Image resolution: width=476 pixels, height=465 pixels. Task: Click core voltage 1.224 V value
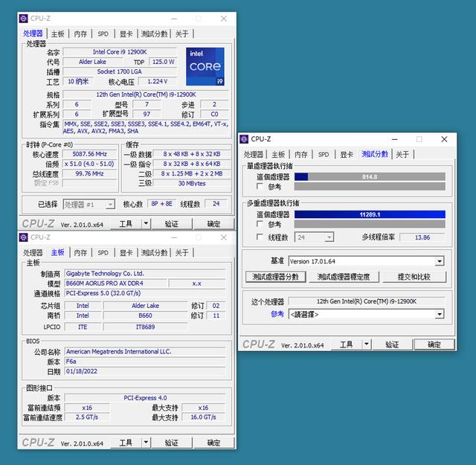[x=157, y=81]
